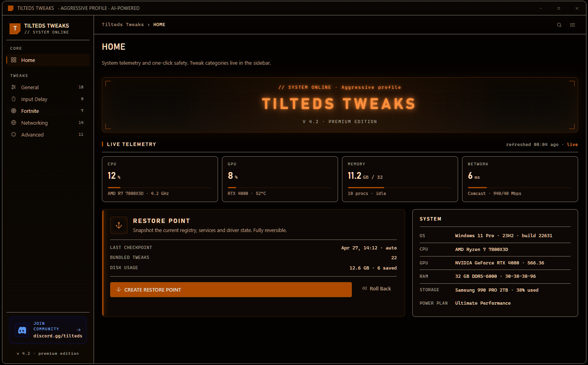The image size is (588, 365).
Task: Maximize the Tilteds Tweaks window
Action: click(x=559, y=8)
